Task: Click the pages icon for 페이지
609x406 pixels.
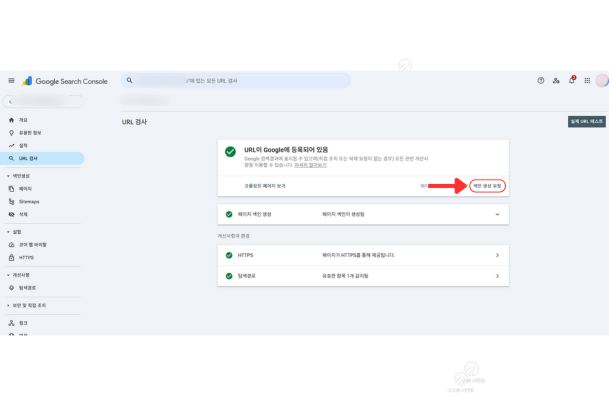Action: coord(11,189)
